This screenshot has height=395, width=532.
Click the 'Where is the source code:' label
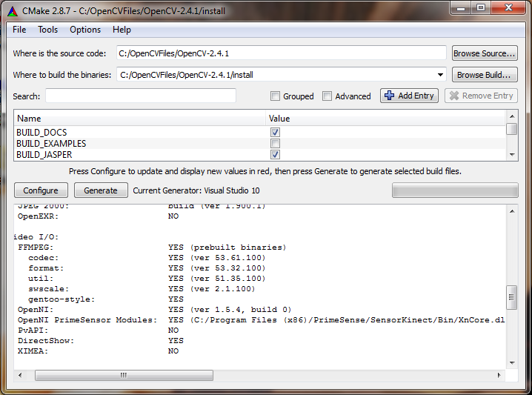(x=59, y=53)
